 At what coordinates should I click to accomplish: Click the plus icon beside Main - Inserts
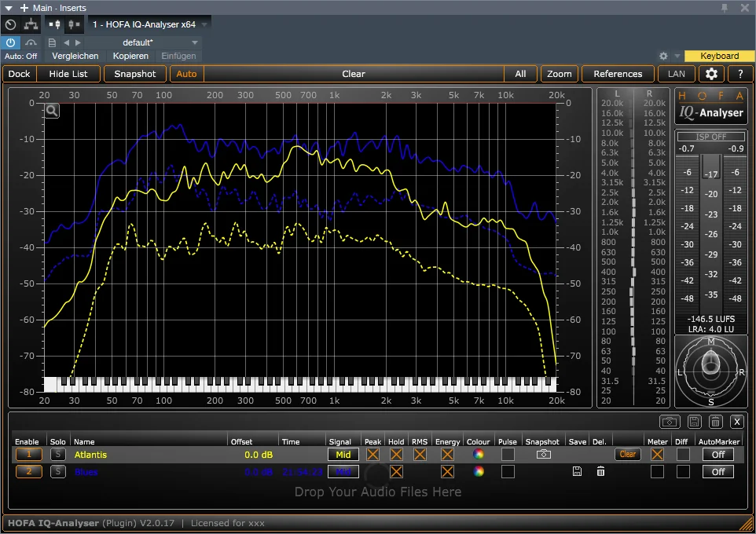tap(24, 8)
